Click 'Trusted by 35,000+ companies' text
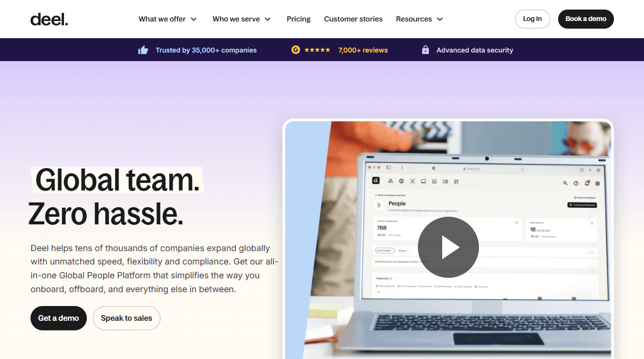 point(206,50)
